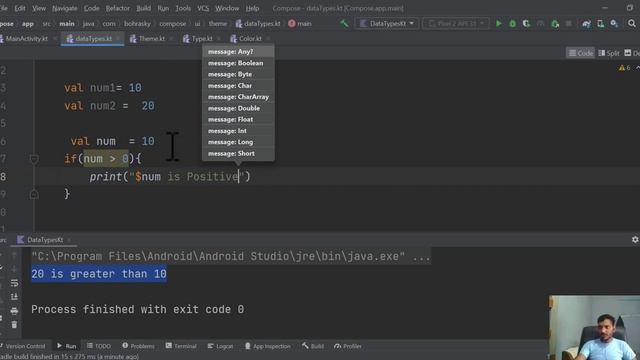Open the Pixel 2 API device dropdown
Viewport: 640px width, 360px height.
456,24
